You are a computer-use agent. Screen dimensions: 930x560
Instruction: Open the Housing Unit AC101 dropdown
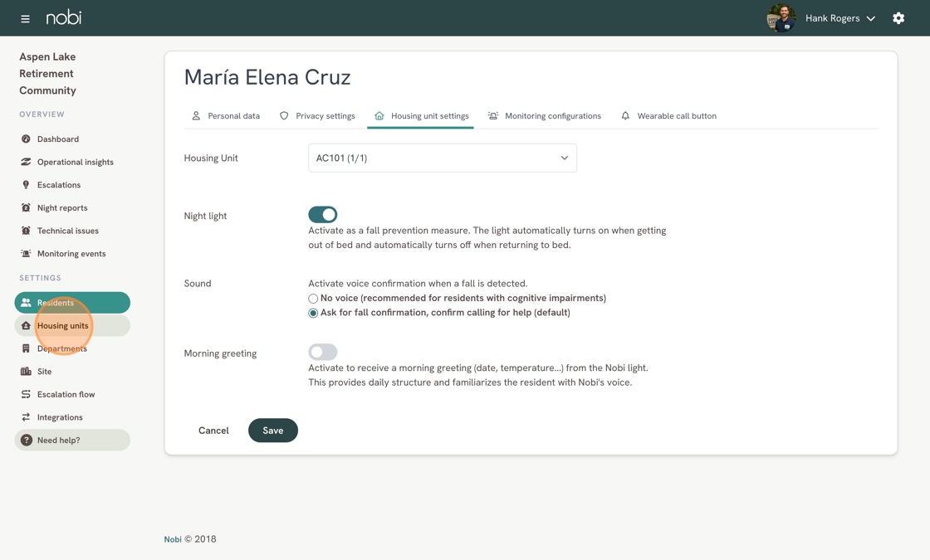(443, 158)
